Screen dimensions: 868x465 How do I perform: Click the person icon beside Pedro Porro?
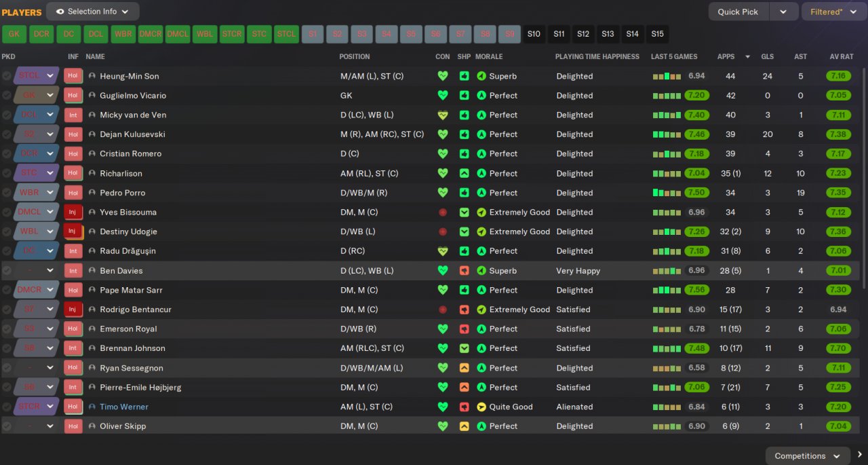(x=92, y=193)
